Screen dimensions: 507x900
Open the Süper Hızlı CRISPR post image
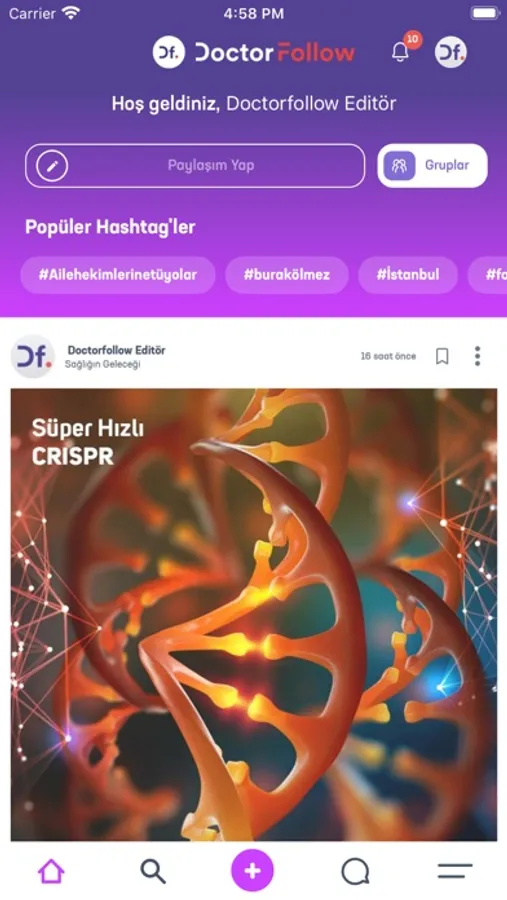coord(254,615)
